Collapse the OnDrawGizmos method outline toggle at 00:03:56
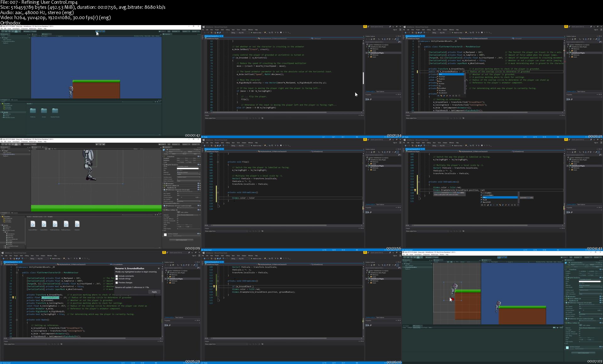The width and height of the screenshot is (603, 364). tap(218, 192)
